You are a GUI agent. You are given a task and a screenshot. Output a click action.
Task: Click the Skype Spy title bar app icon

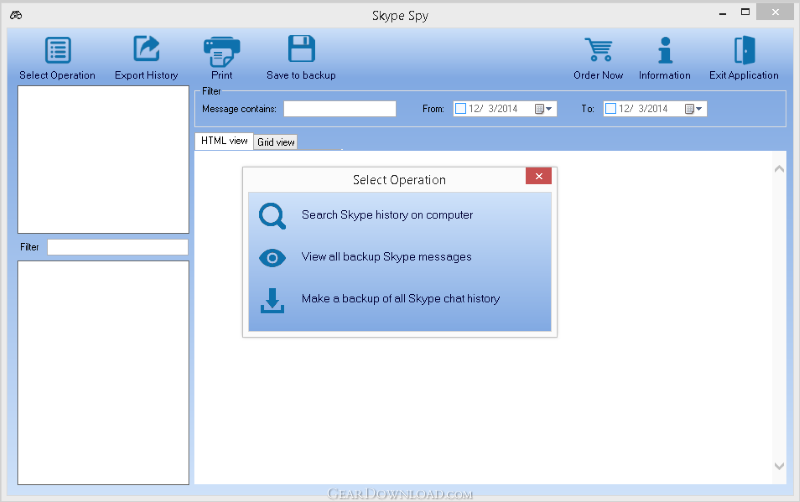coord(16,15)
